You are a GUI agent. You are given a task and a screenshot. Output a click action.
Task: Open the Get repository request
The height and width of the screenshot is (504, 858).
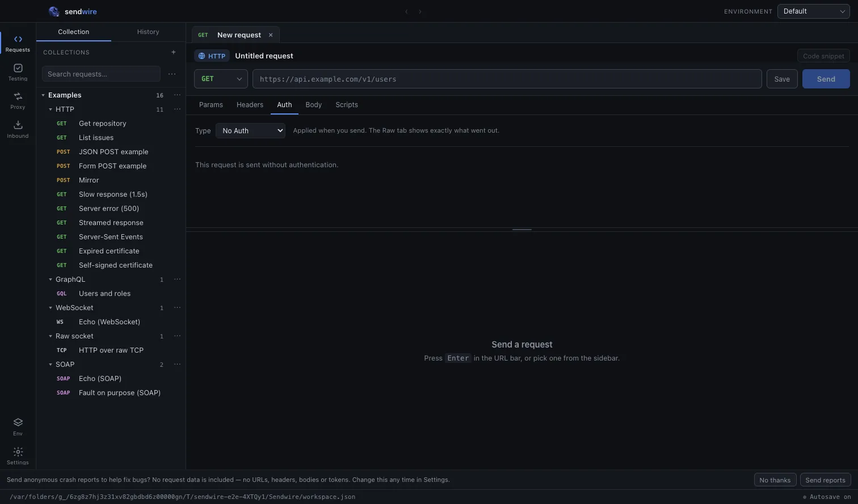[x=111, y=124]
